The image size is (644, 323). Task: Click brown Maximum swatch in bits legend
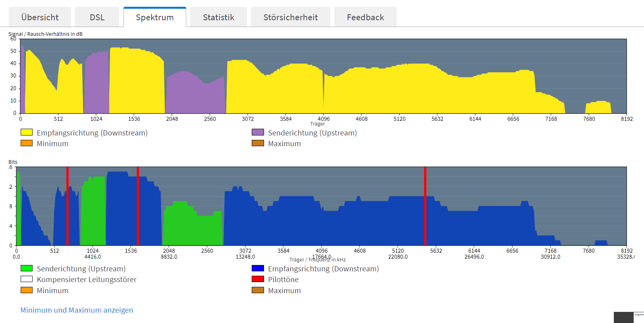(x=258, y=290)
